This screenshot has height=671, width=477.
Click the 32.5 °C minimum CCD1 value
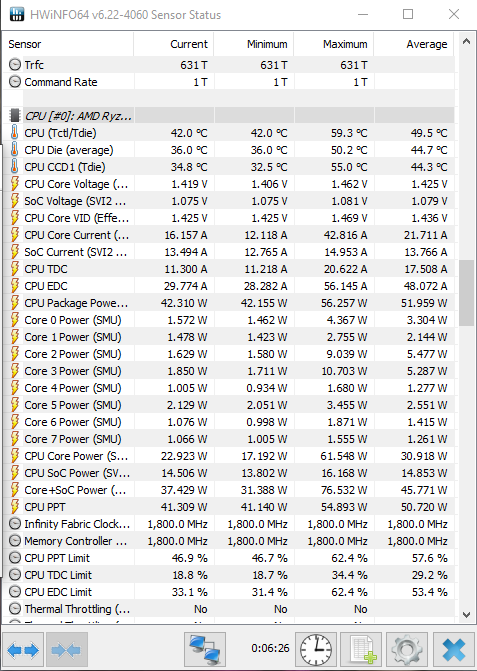coord(269,167)
